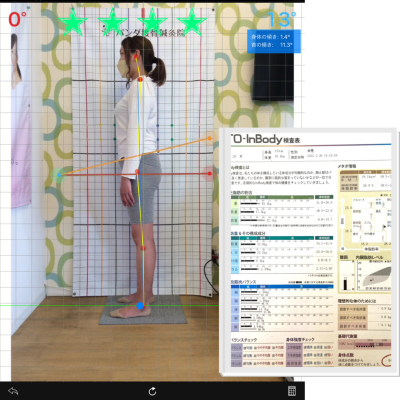Tap the back arrow in bottom bar
Viewport: 400px width, 400px height.
tap(13, 391)
